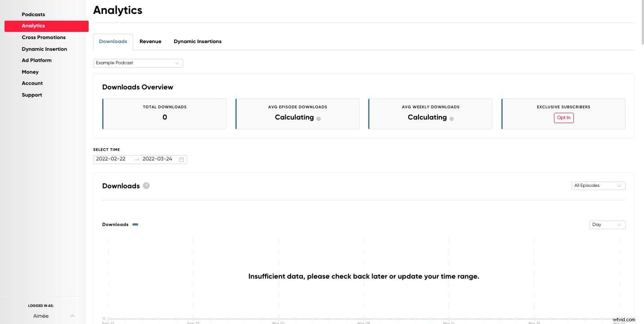Viewport: 644px width, 324px height.
Task: Click the "Insufficient data" chart message
Action: coord(364,276)
